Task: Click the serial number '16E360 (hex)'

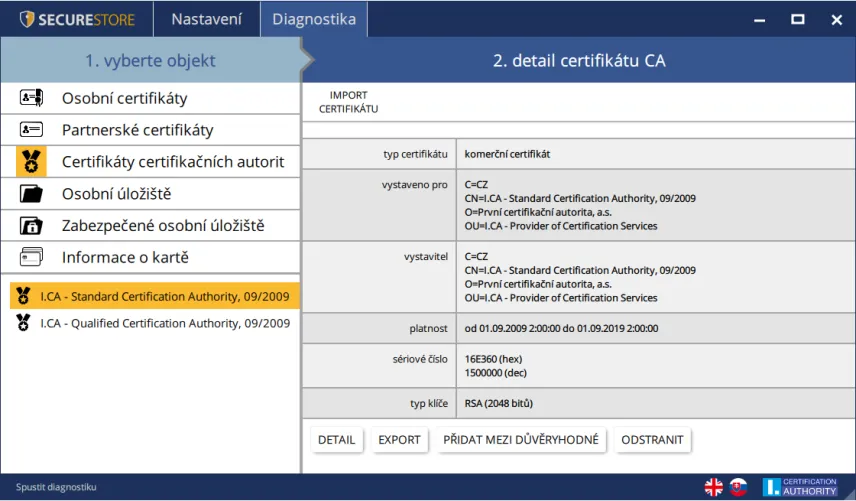Action: click(x=494, y=359)
